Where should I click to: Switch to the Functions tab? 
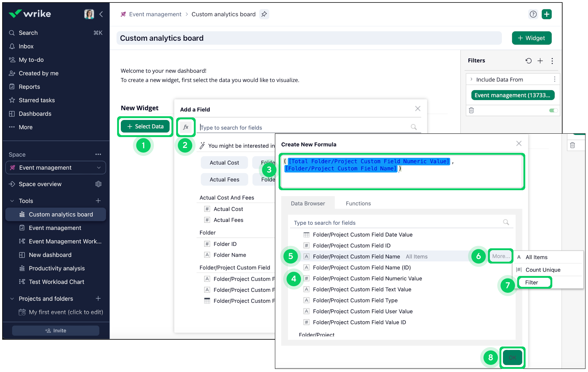point(358,203)
